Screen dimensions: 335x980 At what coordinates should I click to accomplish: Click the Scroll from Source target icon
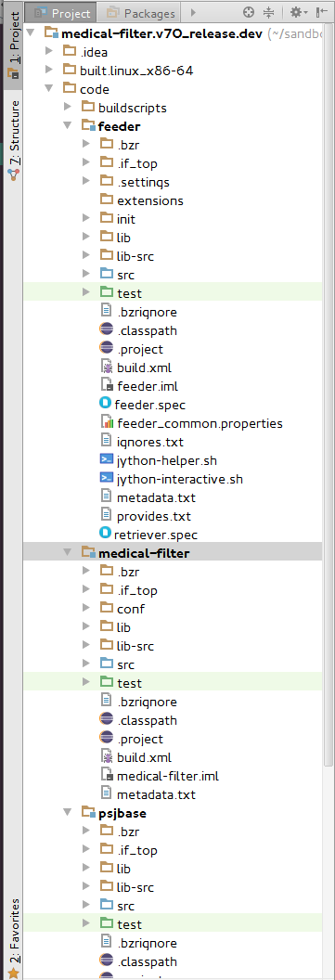(249, 12)
